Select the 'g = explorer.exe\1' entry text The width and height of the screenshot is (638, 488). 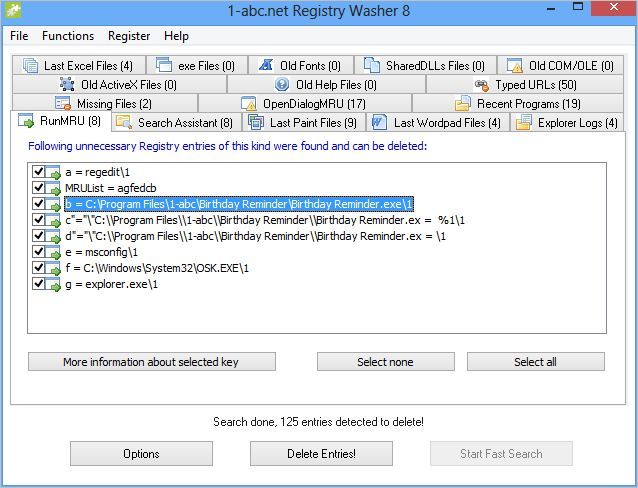[x=111, y=284]
